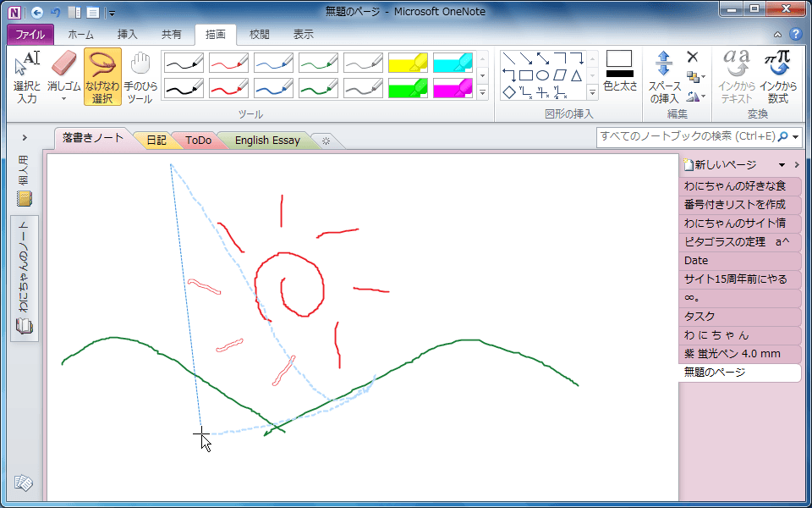
Task: Choose the magenta highlighter
Action: tap(453, 88)
